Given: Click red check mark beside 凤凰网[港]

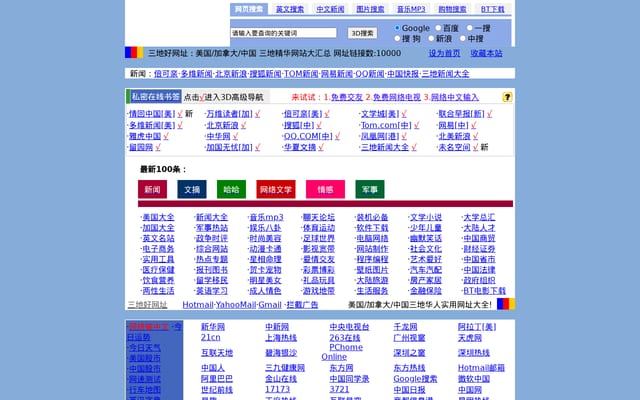Looking at the screenshot, I should (x=404, y=136).
